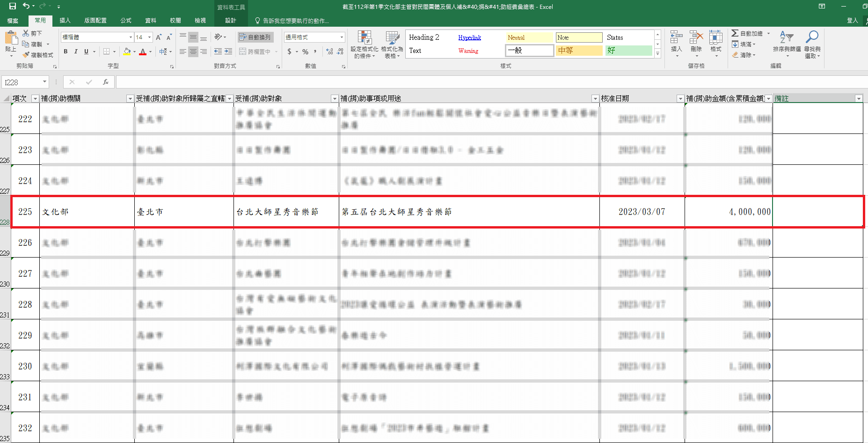Click the Find and Select magnifier icon
Screen dimensions: 868x443
[x=812, y=37]
